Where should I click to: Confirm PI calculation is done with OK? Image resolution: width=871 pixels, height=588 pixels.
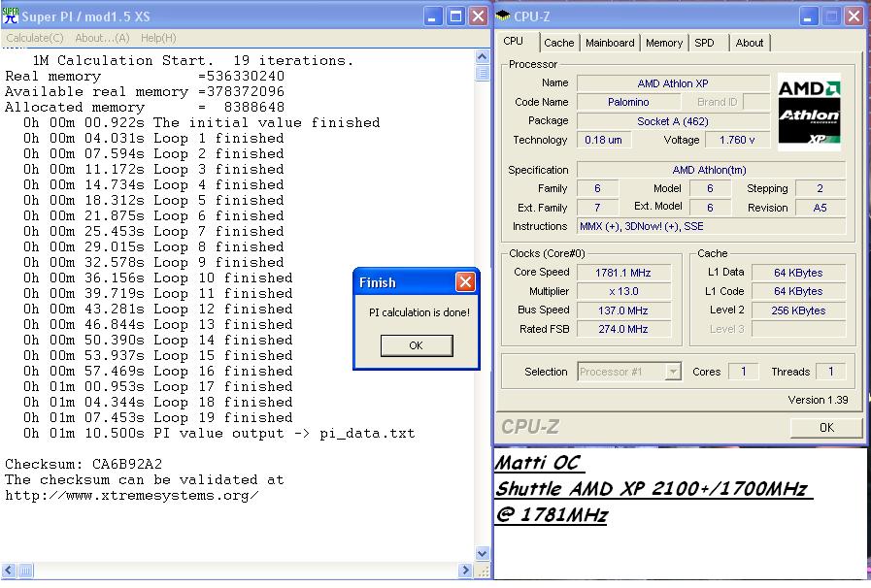tap(416, 345)
